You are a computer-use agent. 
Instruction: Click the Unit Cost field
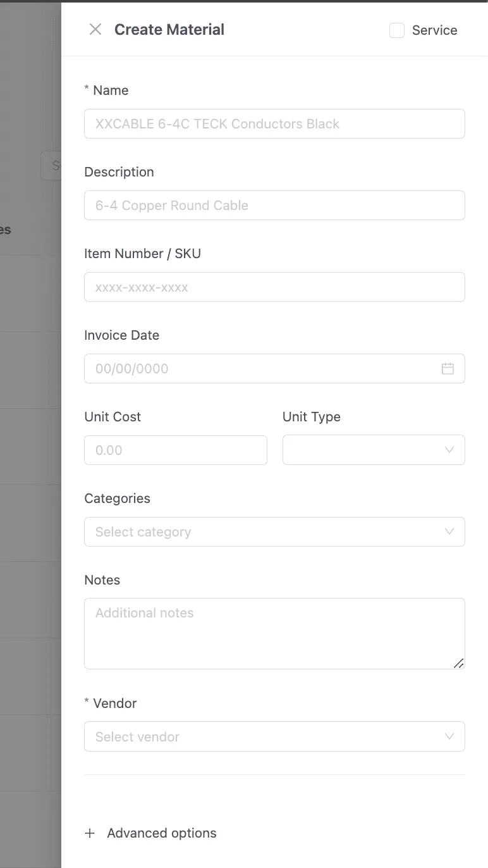coord(175,450)
